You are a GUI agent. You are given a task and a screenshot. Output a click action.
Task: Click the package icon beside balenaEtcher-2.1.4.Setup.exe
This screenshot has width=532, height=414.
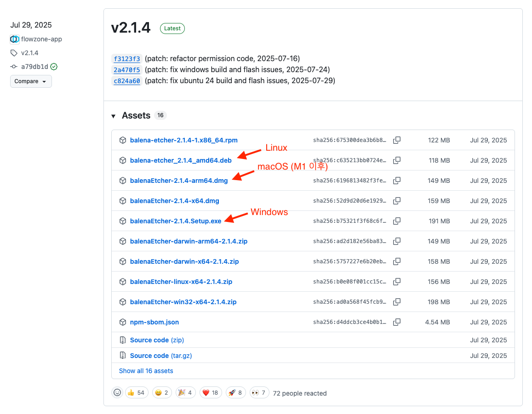pos(123,221)
